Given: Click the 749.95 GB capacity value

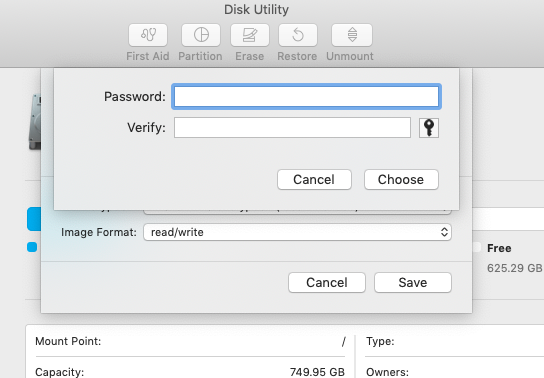Looking at the screenshot, I should tap(317, 372).
